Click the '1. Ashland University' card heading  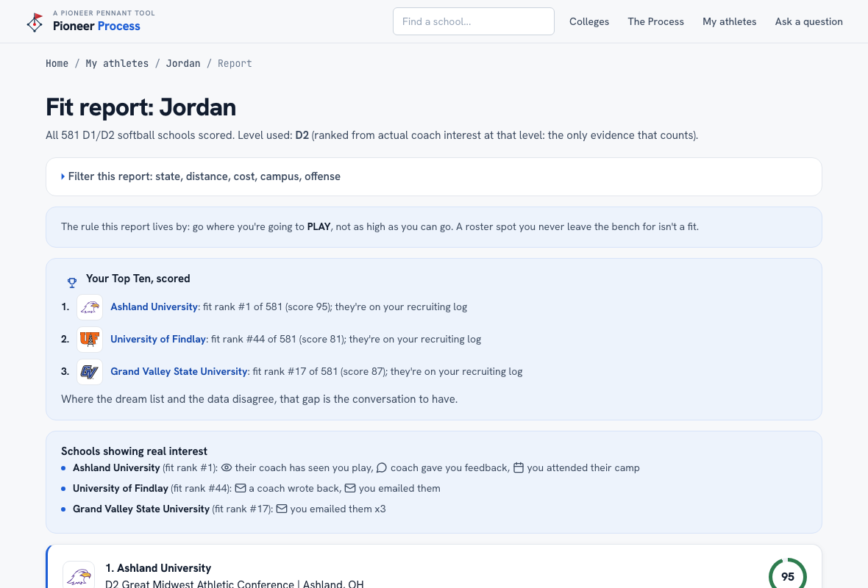158,568
